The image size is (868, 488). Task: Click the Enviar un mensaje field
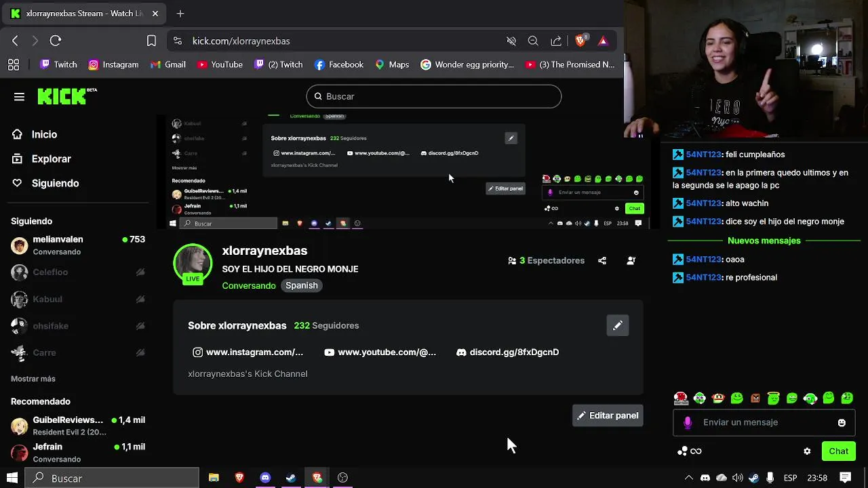point(764,422)
